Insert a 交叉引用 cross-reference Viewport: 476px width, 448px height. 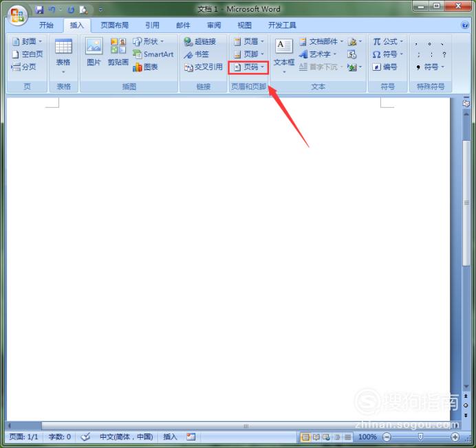pos(203,67)
